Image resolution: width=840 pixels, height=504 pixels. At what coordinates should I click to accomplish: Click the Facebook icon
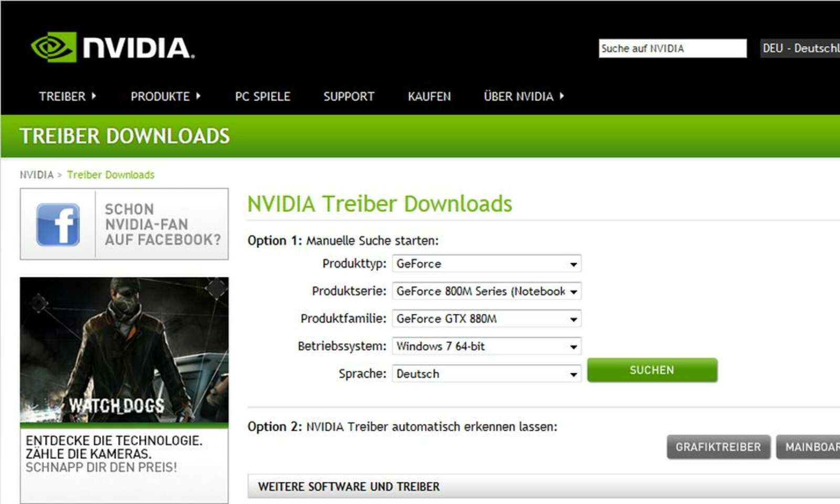(58, 225)
